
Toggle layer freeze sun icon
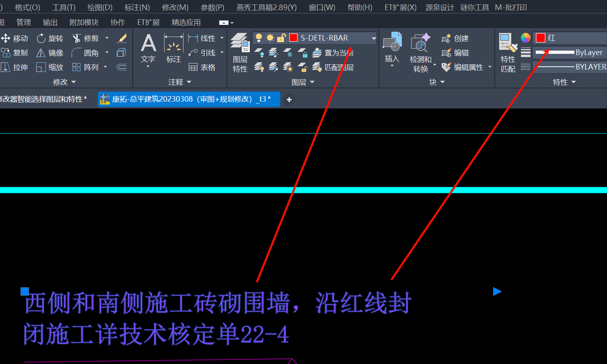[270, 38]
